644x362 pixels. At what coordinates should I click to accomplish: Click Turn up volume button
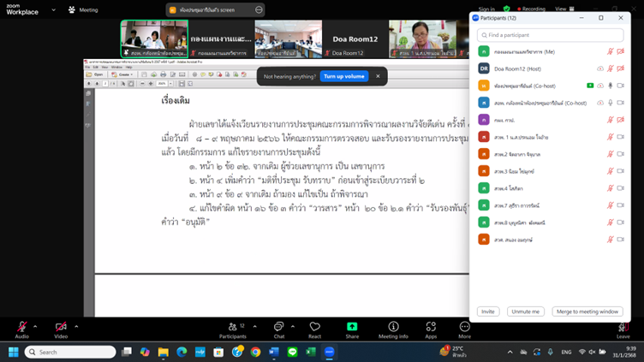pos(343,76)
